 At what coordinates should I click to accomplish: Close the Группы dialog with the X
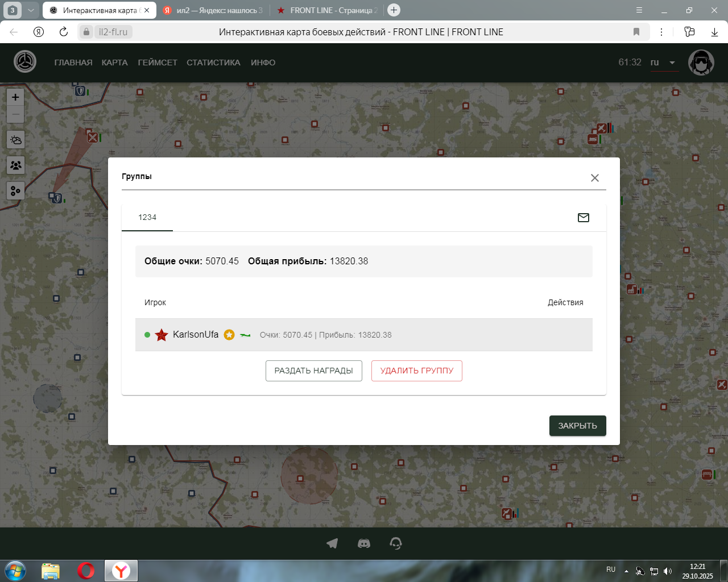(x=595, y=178)
